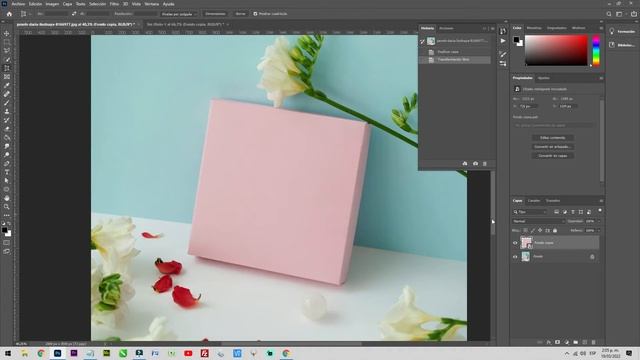Click the foreground color swatch in Color panel

(516, 40)
